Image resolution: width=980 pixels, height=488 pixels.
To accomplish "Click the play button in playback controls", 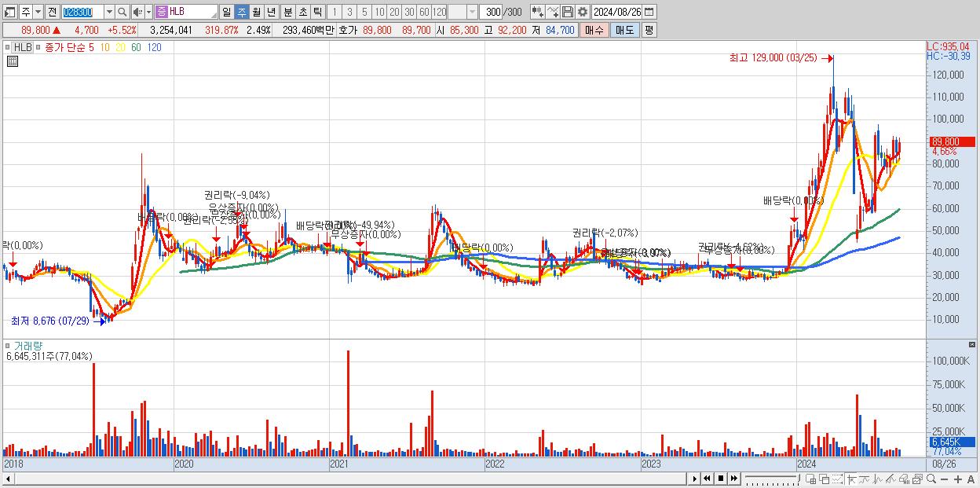I will click(x=694, y=479).
